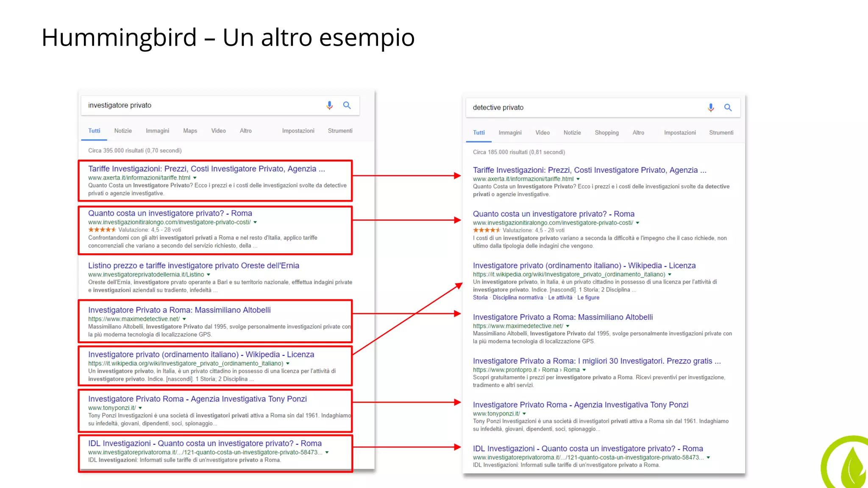Click microphone icon in 'detective privato' search box
Image resolution: width=868 pixels, height=488 pixels.
711,108
